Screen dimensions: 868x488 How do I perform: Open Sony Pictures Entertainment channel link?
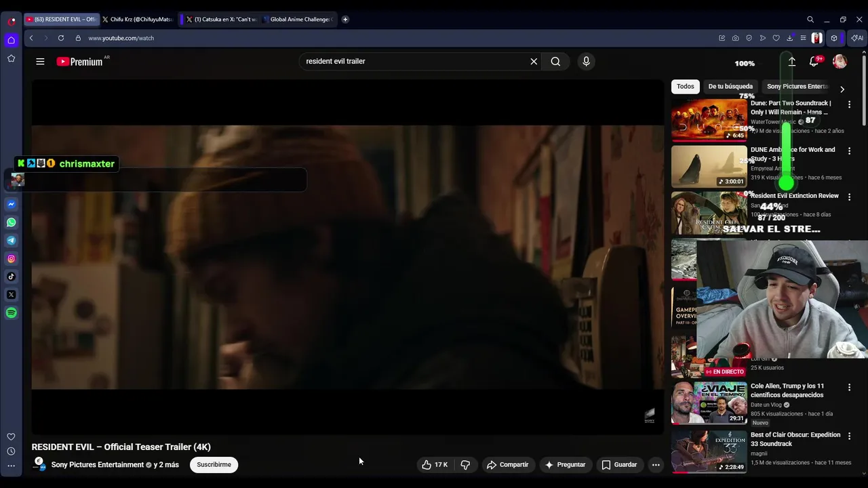pos(98,465)
